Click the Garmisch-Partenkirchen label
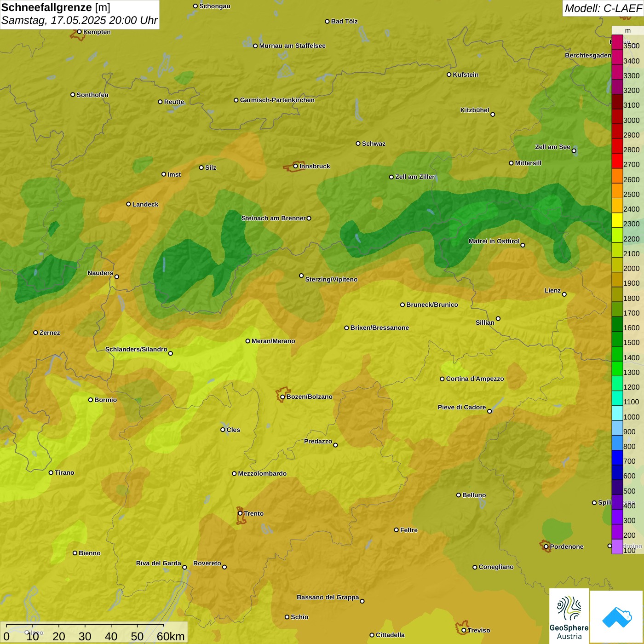 [x=277, y=100]
